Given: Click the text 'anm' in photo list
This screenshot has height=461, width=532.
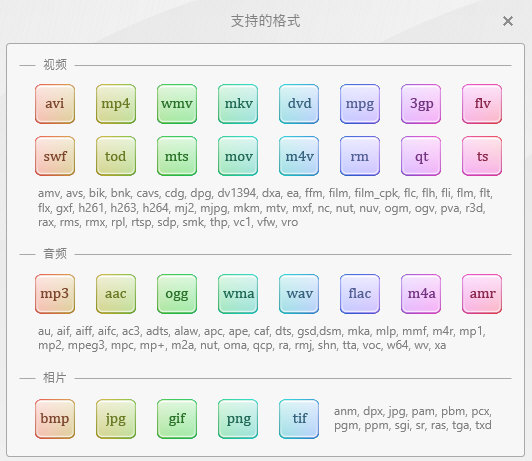Looking at the screenshot, I should [x=346, y=411].
